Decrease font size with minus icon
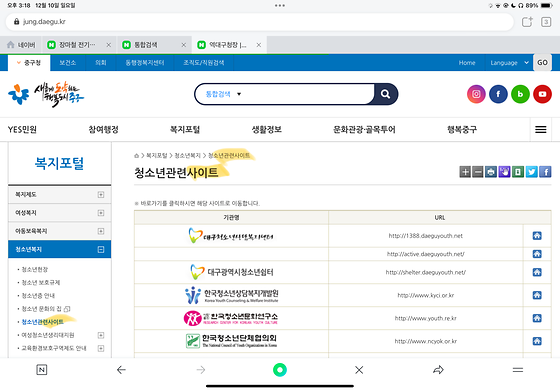 click(x=478, y=172)
